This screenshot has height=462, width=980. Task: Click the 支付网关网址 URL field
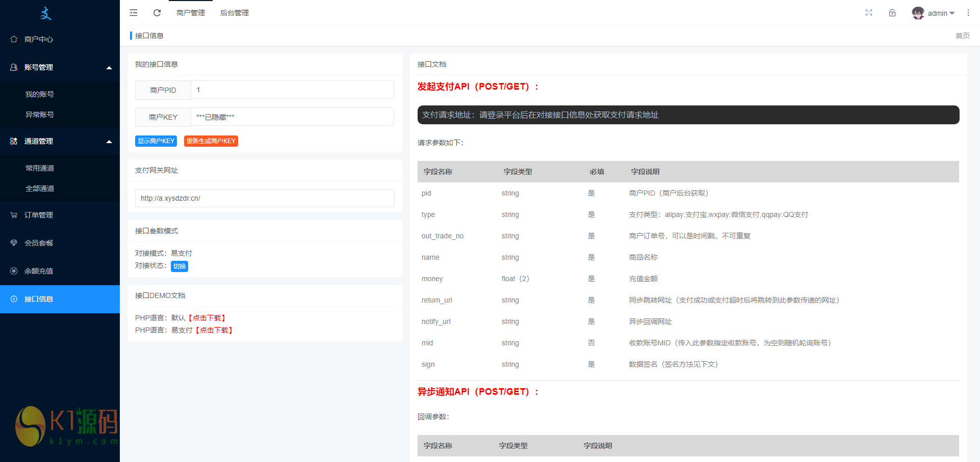[x=265, y=198]
